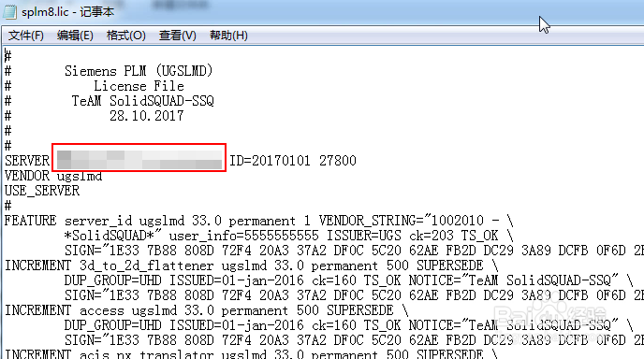The image size is (644, 359).
Task: Click INCREMENT 3d_to_2d_flattener line
Action: 252,266
